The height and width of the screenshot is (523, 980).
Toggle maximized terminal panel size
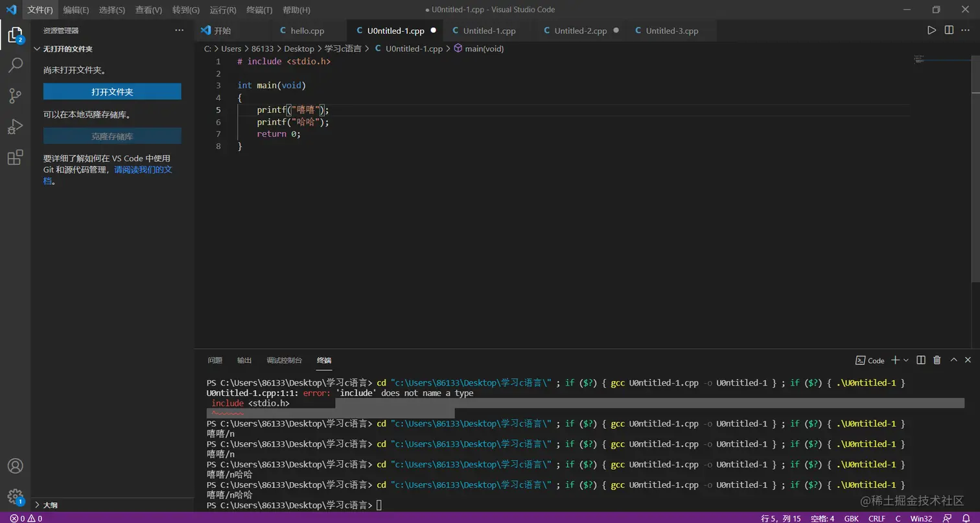click(953, 360)
